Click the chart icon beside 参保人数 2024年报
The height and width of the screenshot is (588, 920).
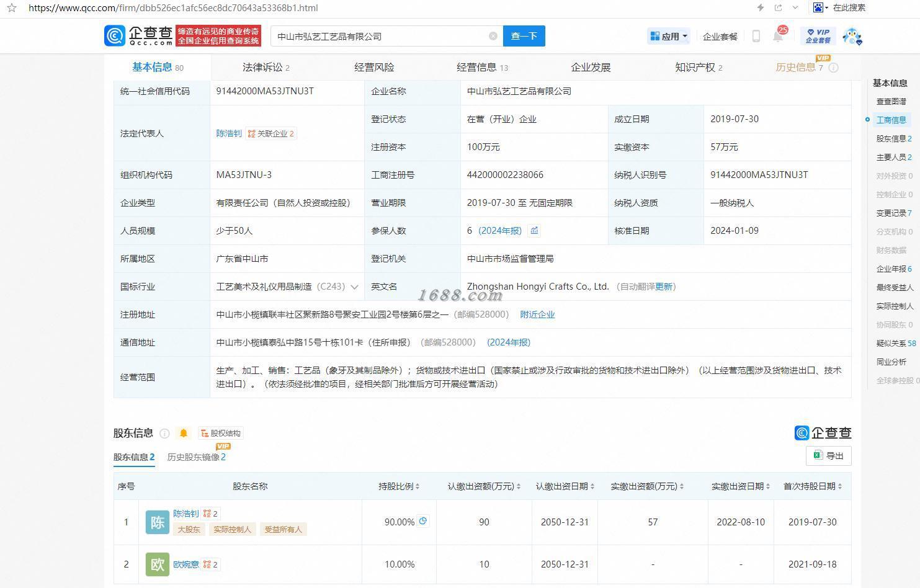click(x=534, y=231)
